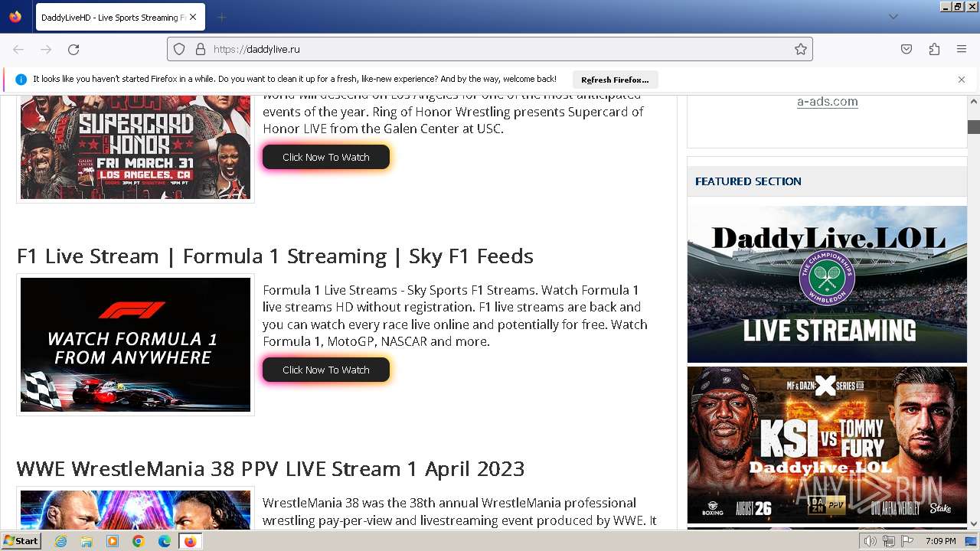
Task: Click the page scrollbar down arrow
Action: [974, 524]
